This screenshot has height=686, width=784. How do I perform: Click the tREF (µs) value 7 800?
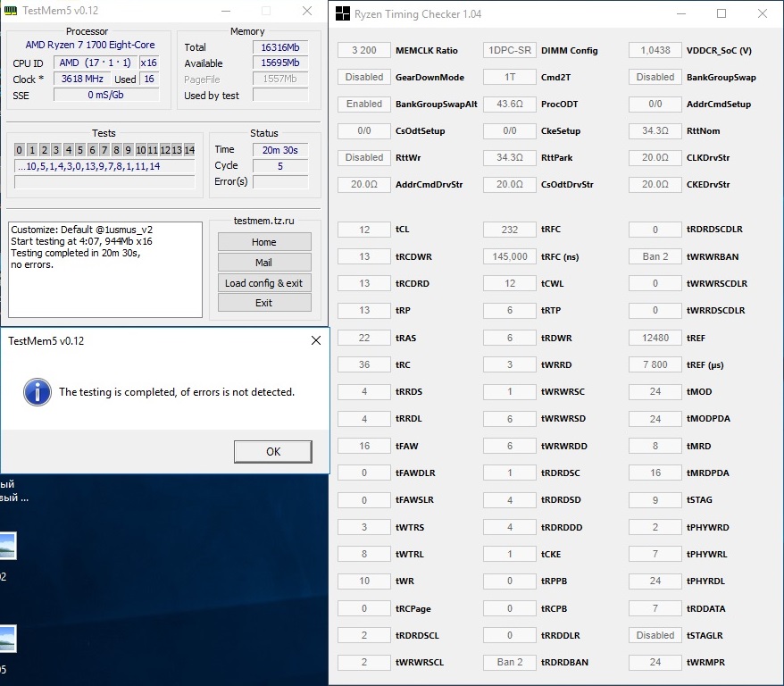coord(655,364)
